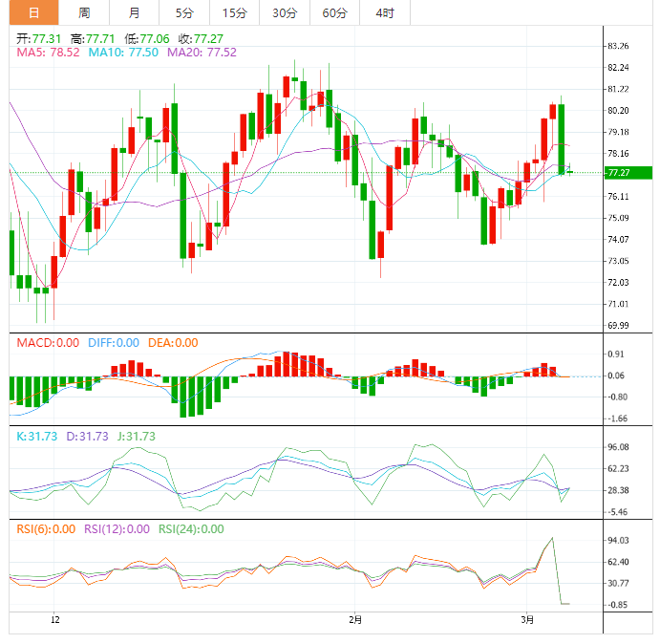This screenshot has height=644, width=660.
Task: Switch to the 周 weekly tab
Action: [x=84, y=12]
